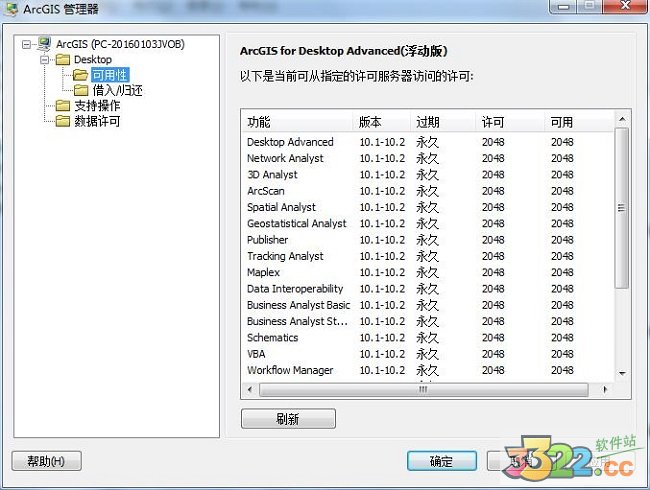Sort by the 版本 column header
The width and height of the screenshot is (650, 490).
tap(381, 122)
